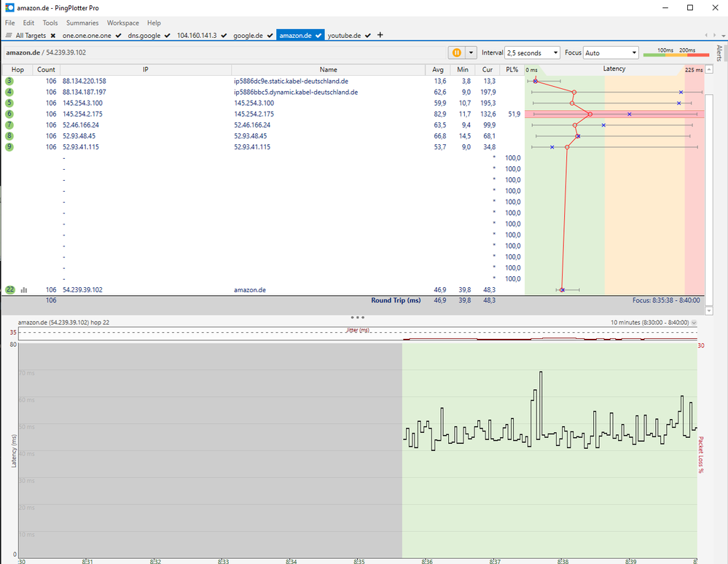
Task: Click the PingPlotter app icon in title bar
Action: coord(9,7)
